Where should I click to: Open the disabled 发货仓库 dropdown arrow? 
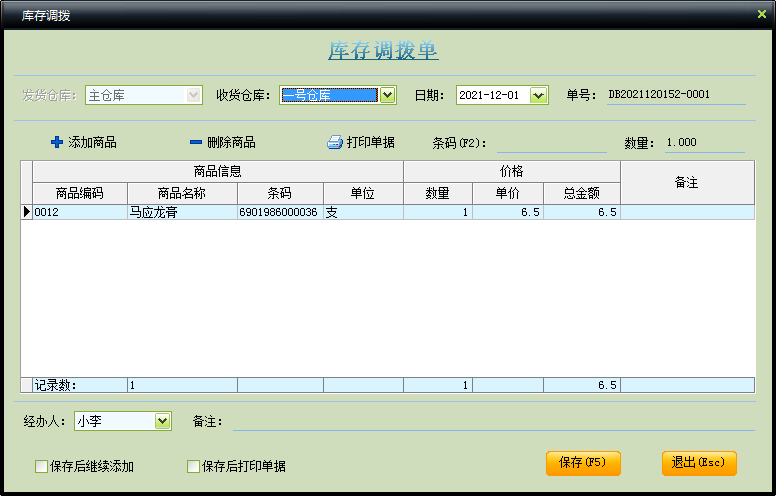(x=193, y=95)
